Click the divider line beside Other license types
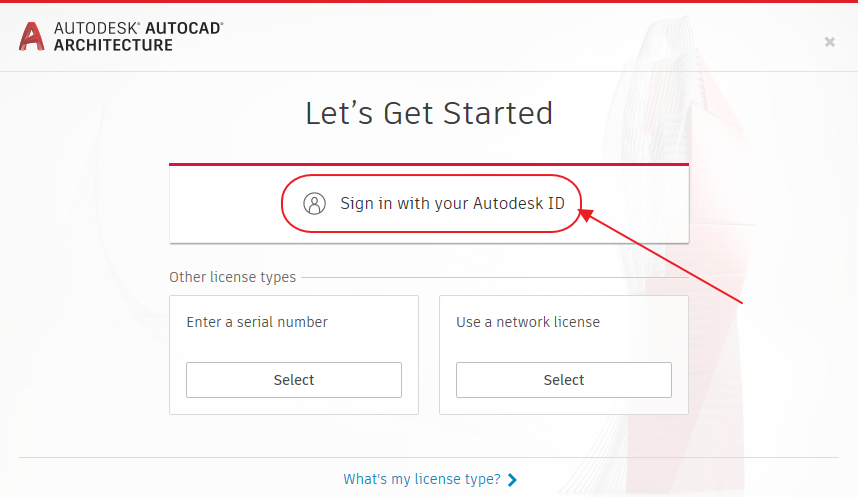 [495, 278]
